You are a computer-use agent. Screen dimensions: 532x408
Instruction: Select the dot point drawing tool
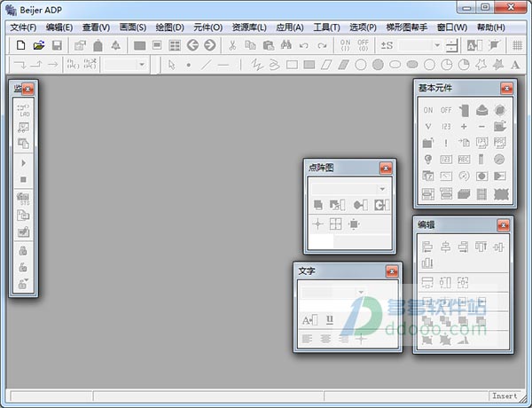click(x=189, y=65)
